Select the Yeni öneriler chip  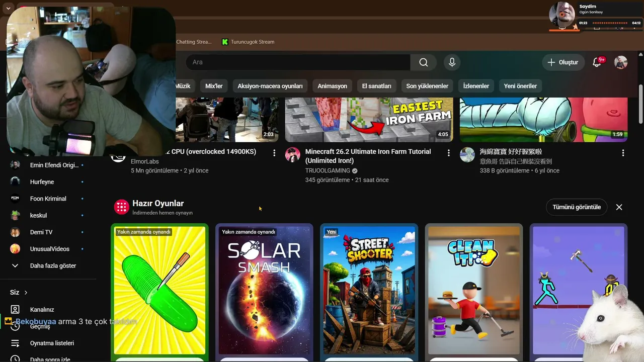click(x=520, y=86)
